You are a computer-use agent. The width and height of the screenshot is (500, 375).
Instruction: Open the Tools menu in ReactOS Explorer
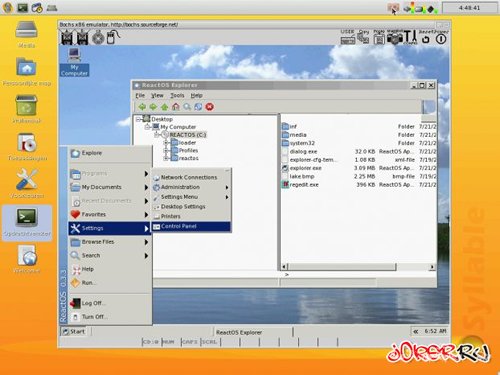click(x=177, y=95)
